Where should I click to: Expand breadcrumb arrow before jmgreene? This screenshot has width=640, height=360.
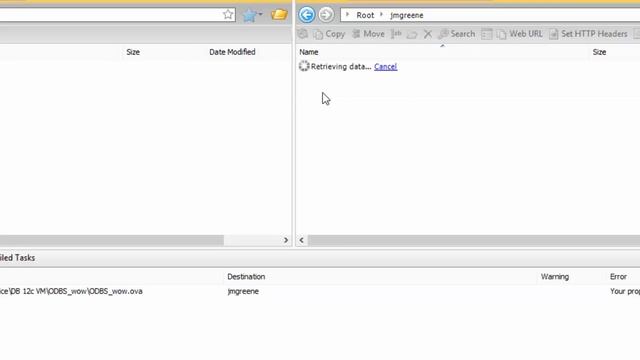381,15
